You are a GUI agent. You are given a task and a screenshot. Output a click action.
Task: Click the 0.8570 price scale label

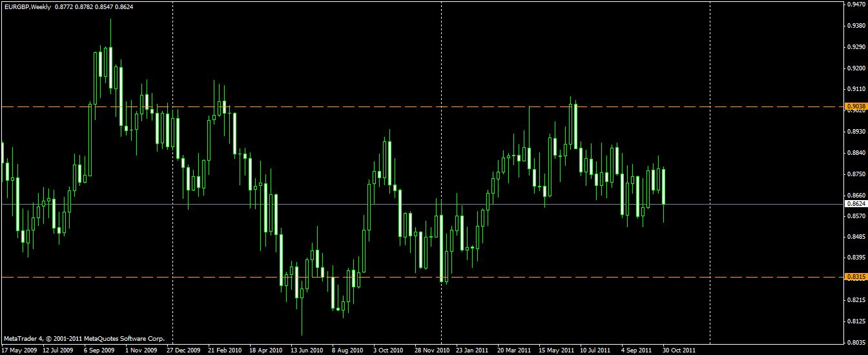pos(856,216)
